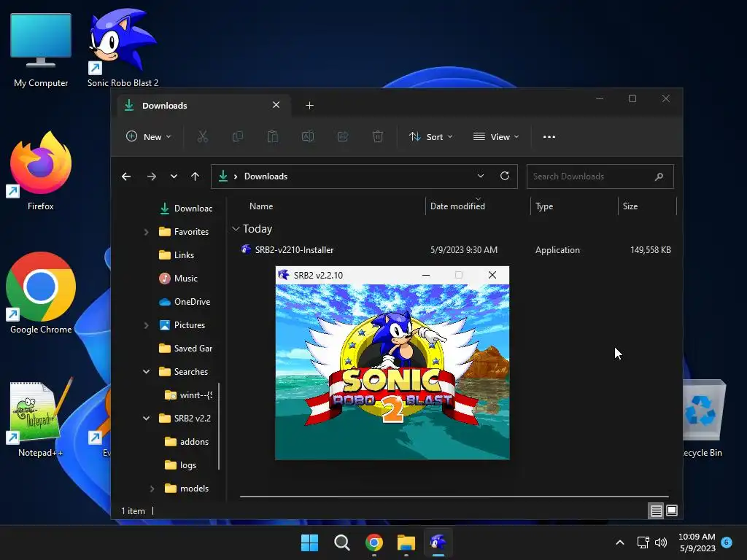747x560 pixels.
Task: Open the View dropdown menu
Action: [x=496, y=136]
